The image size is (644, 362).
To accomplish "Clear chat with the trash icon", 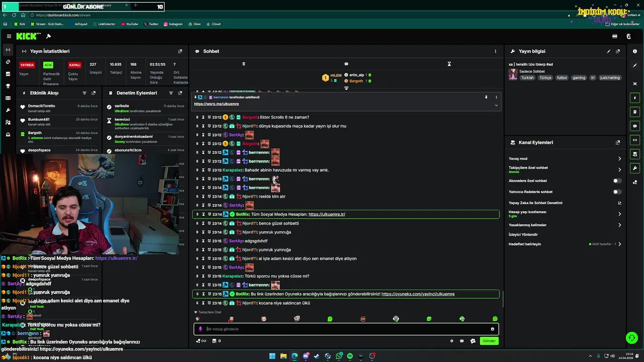I will click(x=244, y=64).
